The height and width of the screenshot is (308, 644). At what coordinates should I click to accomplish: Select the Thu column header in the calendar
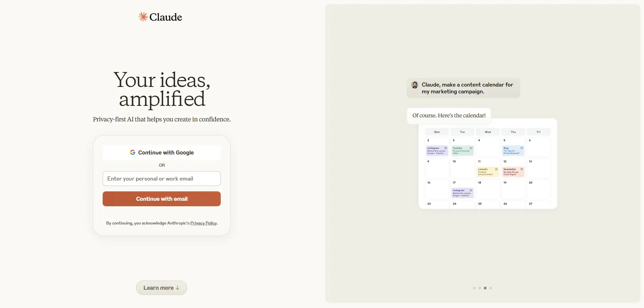513,132
